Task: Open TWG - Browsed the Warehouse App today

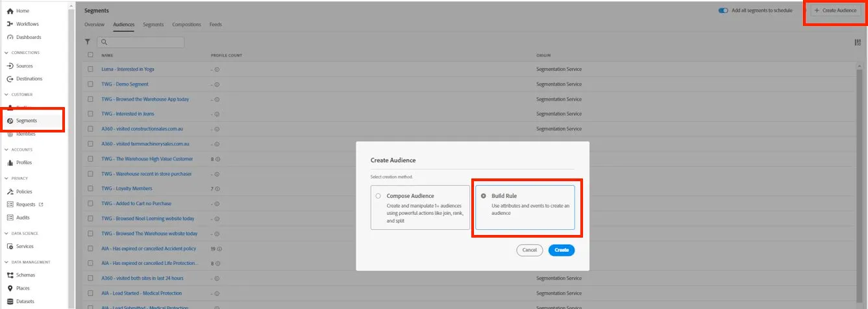Action: point(145,99)
